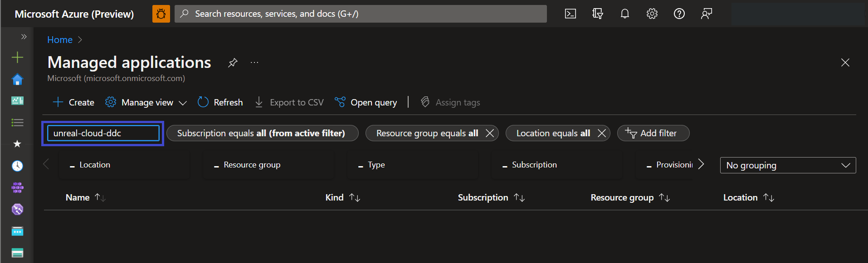Screen dimensions: 868x263
Task: Remove Resource group filter with X
Action: pos(490,133)
